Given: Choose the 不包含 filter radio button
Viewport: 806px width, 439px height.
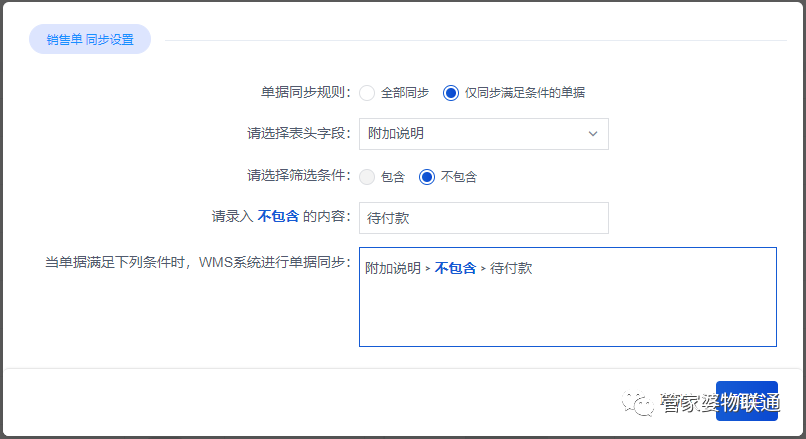Looking at the screenshot, I should pos(427,177).
